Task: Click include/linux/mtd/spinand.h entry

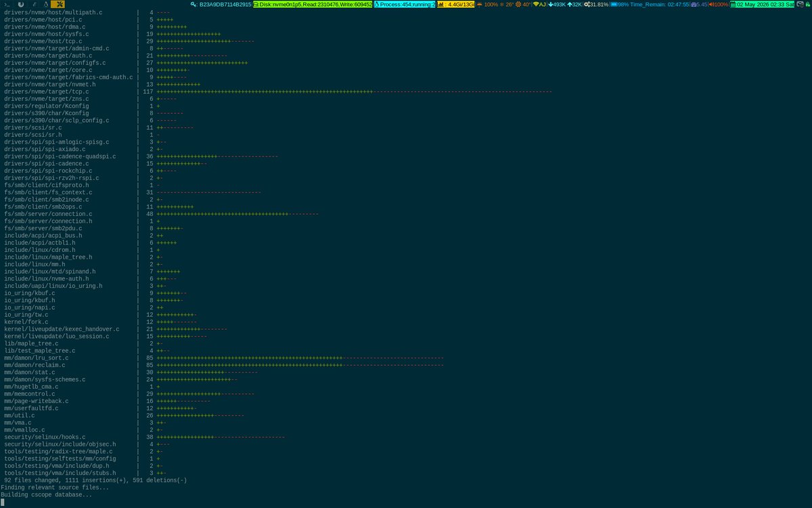Action: point(50,272)
